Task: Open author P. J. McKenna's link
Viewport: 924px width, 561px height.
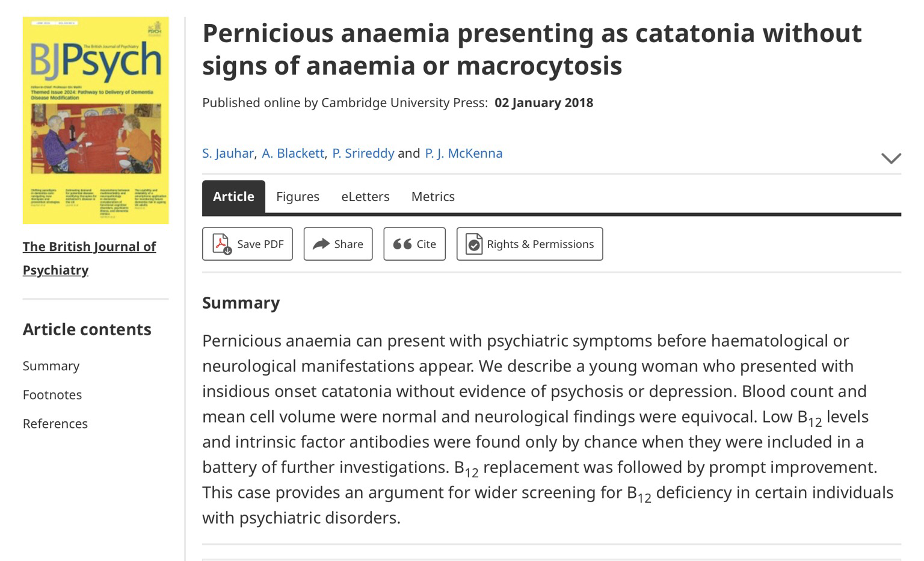Action: click(x=463, y=153)
